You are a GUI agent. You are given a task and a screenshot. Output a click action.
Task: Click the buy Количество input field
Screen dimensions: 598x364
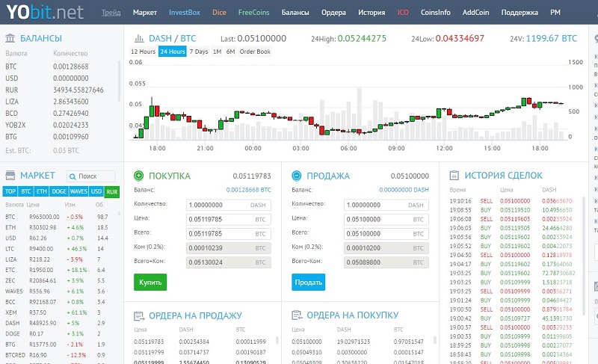tap(229, 205)
